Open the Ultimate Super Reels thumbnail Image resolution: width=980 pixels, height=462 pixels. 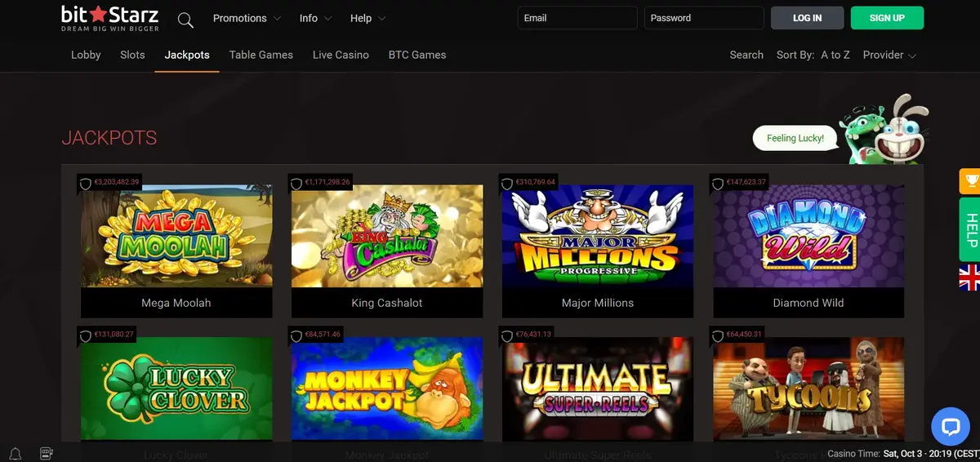click(598, 389)
